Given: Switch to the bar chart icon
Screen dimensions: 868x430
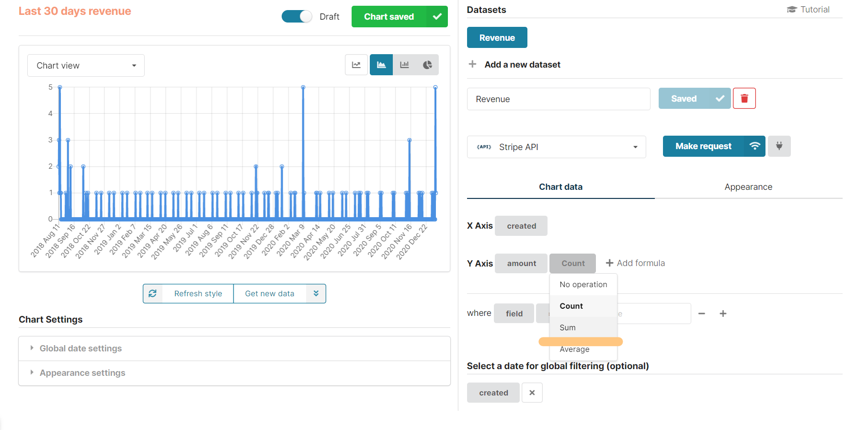Looking at the screenshot, I should 404,65.
